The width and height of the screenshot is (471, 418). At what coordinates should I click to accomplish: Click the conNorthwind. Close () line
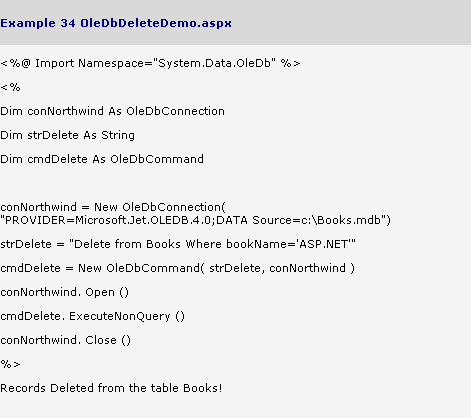point(66,340)
